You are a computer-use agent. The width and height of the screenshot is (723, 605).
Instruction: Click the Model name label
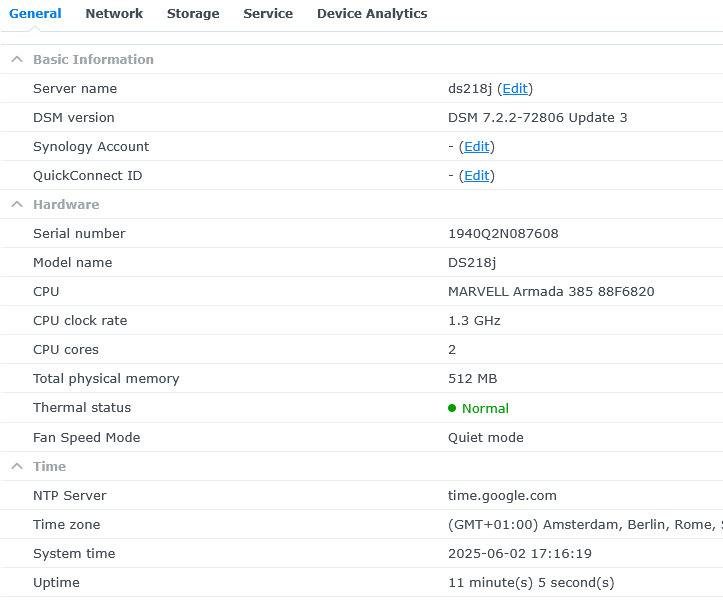pyautogui.click(x=72, y=262)
